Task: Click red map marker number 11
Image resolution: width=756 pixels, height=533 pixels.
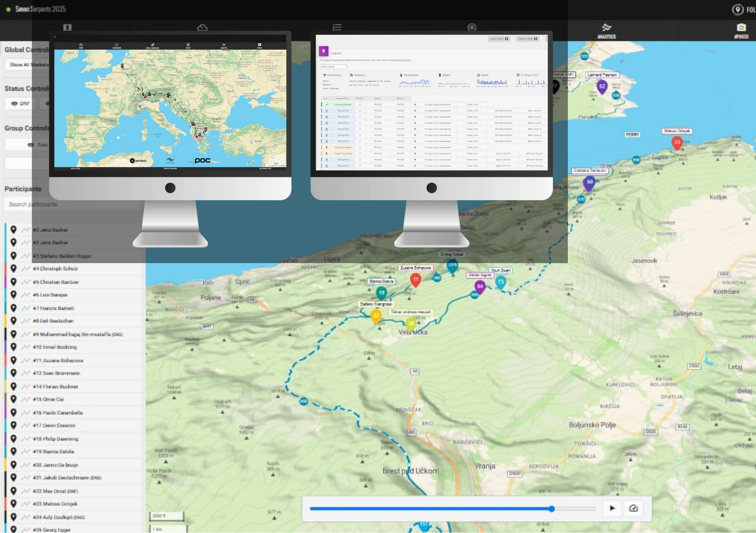Action: coord(415,279)
